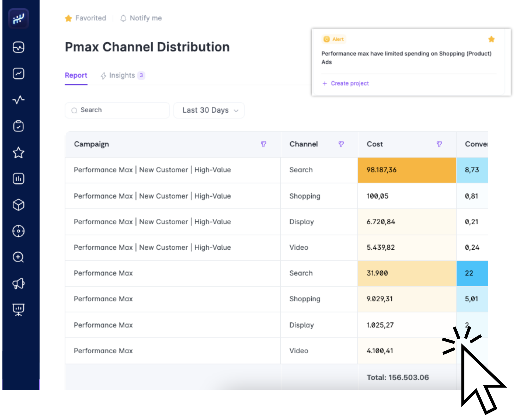Click the app logo in the sidebar
The image size is (523, 420).
(x=18, y=19)
